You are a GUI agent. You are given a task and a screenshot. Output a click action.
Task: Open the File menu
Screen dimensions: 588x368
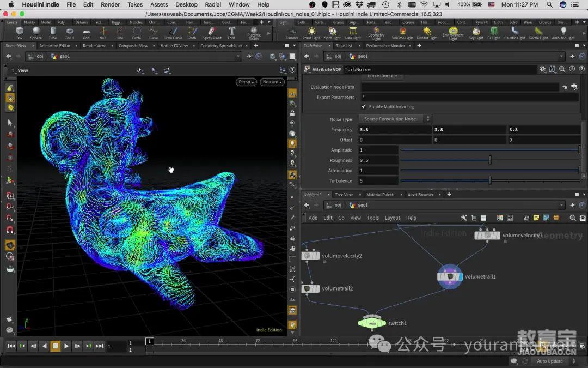[71, 4]
